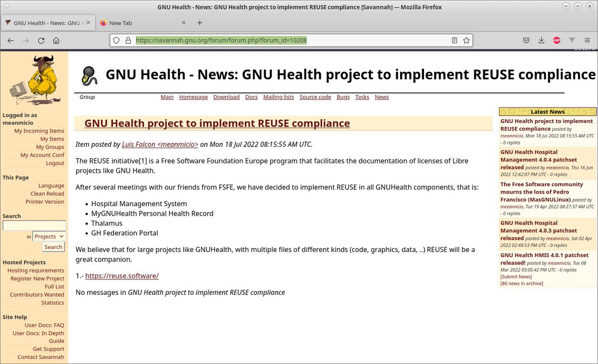
Task: Open Hospital Management 4.0.3 patchset news
Action: click(x=539, y=231)
